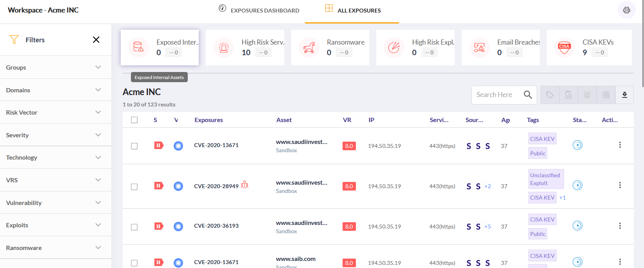Expand the Domains filter
Screen dimensions: 644x268
click(56, 90)
